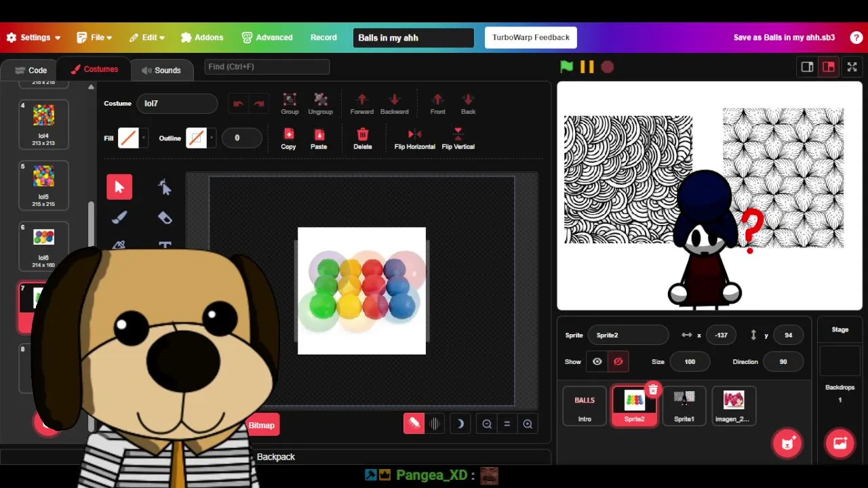
Task: Toggle the onion skin lines button
Action: pyautogui.click(x=435, y=424)
